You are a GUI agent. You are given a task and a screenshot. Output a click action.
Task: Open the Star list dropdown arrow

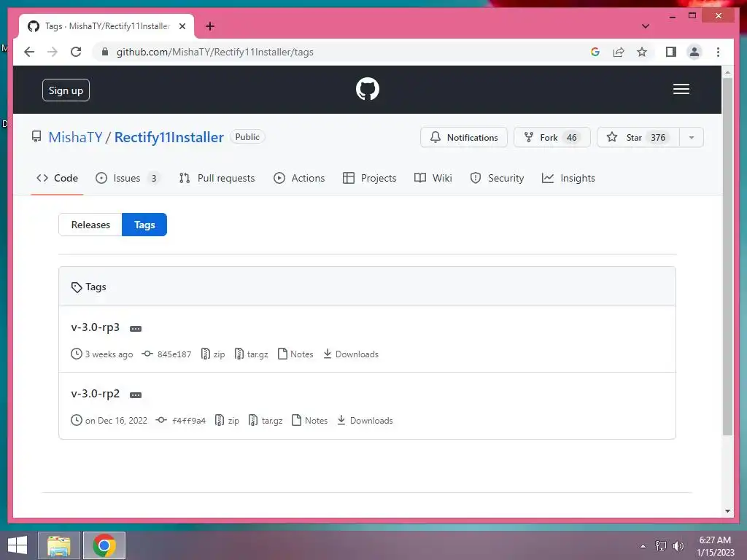692,138
